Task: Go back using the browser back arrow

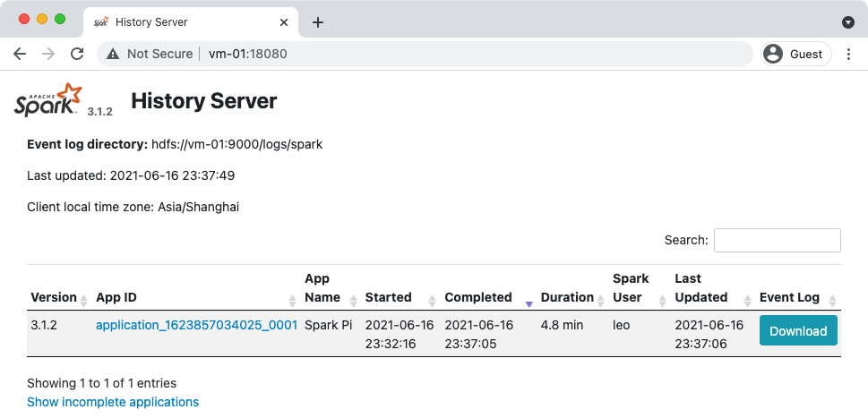Action: click(x=20, y=54)
